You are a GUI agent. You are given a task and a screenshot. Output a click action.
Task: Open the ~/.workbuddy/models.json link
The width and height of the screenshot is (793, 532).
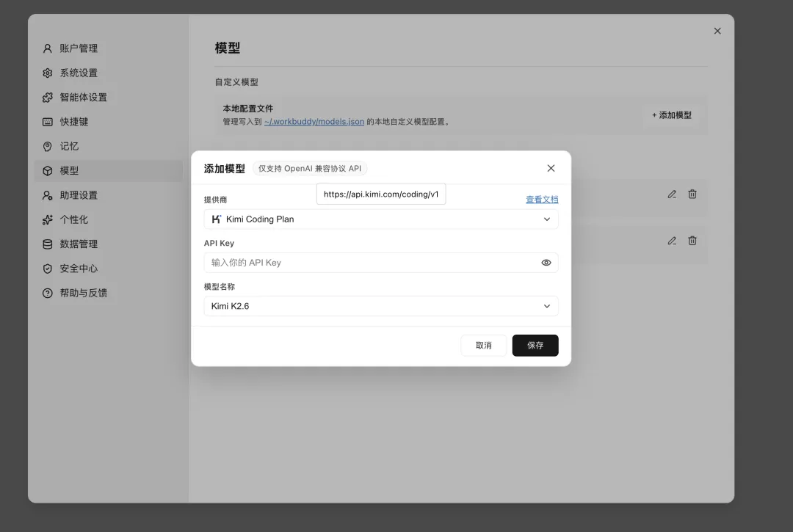point(314,122)
